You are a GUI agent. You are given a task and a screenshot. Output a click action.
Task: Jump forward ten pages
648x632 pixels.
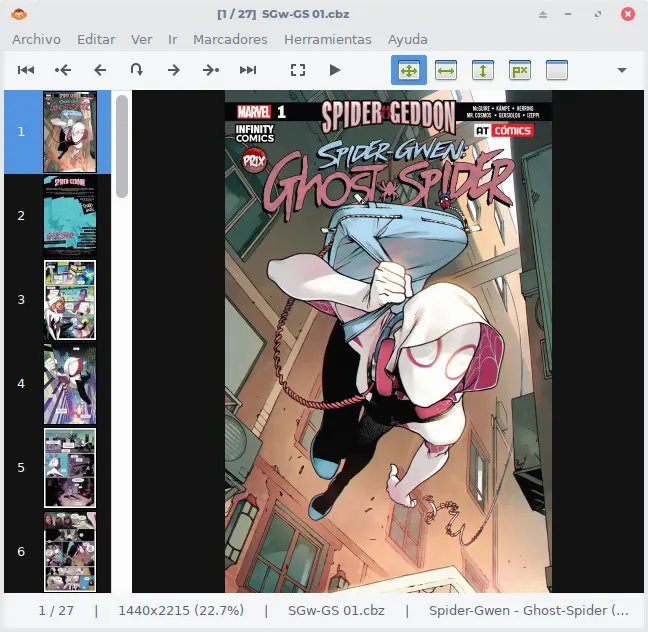click(211, 70)
